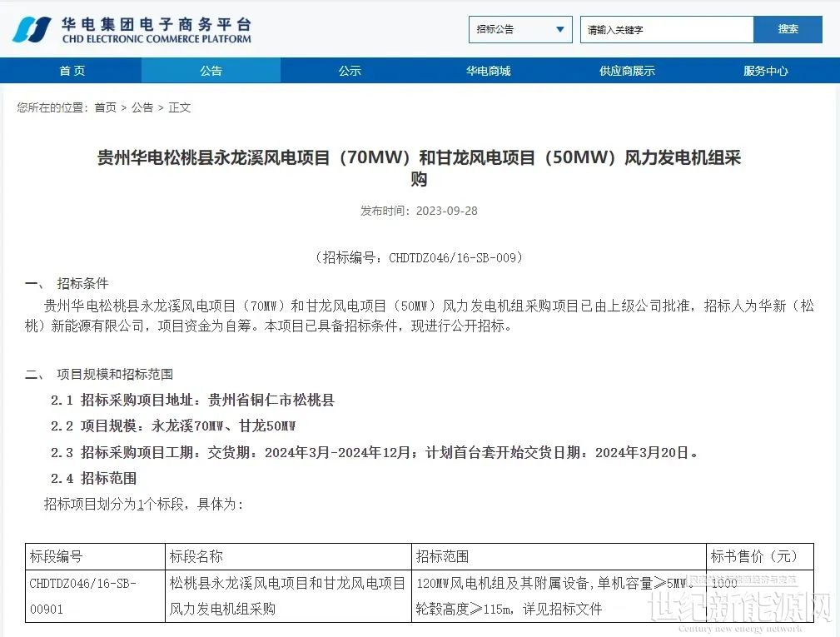This screenshot has height=637, width=840.
Task: Click the 2.4 招标范围 subheading
Action: click(94, 479)
